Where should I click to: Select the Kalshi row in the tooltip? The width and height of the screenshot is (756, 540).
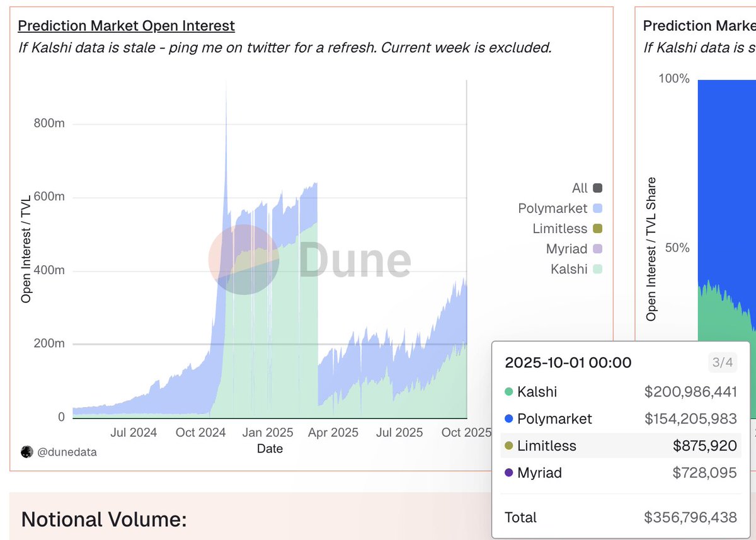[621, 392]
